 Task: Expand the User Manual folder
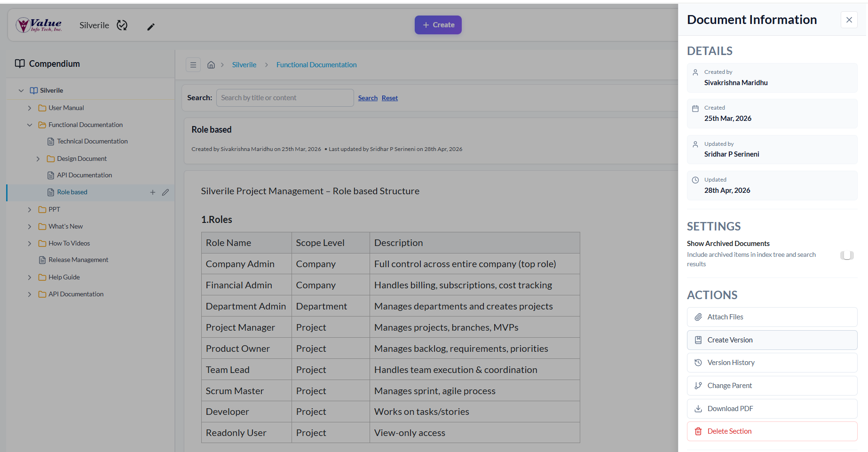click(x=30, y=108)
